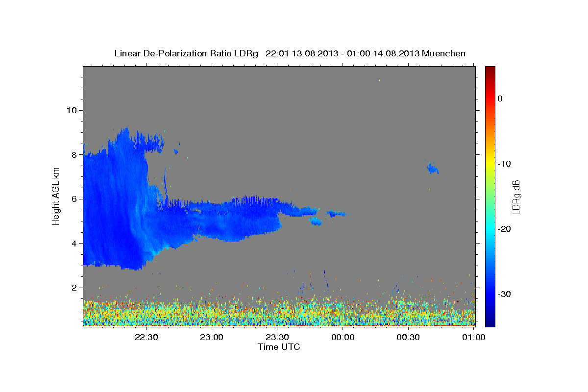Click the 23:00 time tick label
This screenshot has width=588, height=392.
tap(212, 337)
